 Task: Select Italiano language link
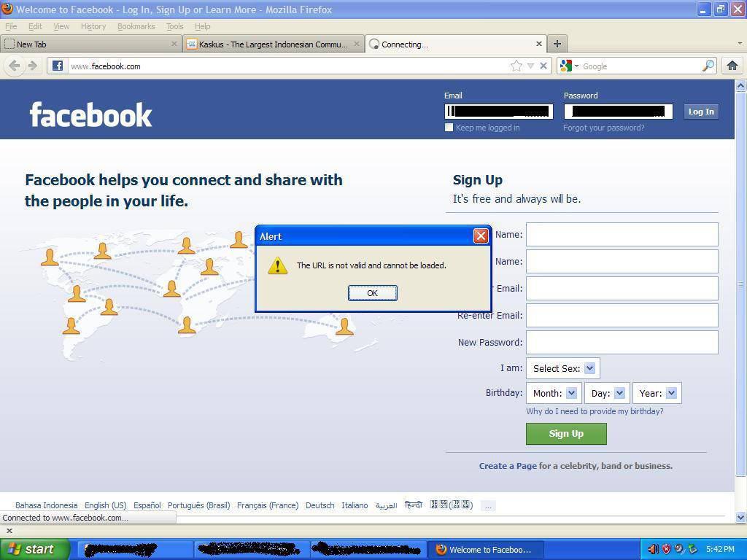pos(355,505)
